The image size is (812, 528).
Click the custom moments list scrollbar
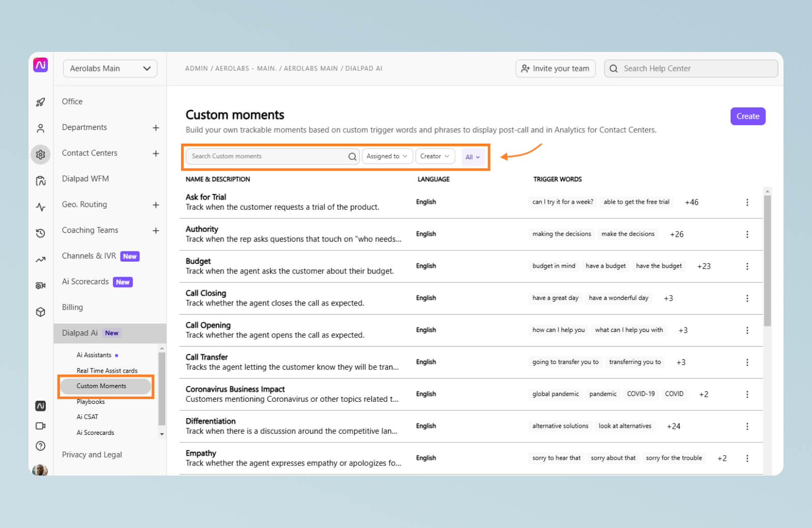(x=767, y=260)
